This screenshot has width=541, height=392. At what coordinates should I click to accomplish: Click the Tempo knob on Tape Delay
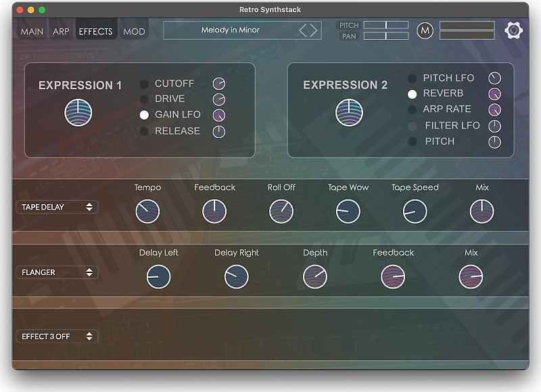147,210
